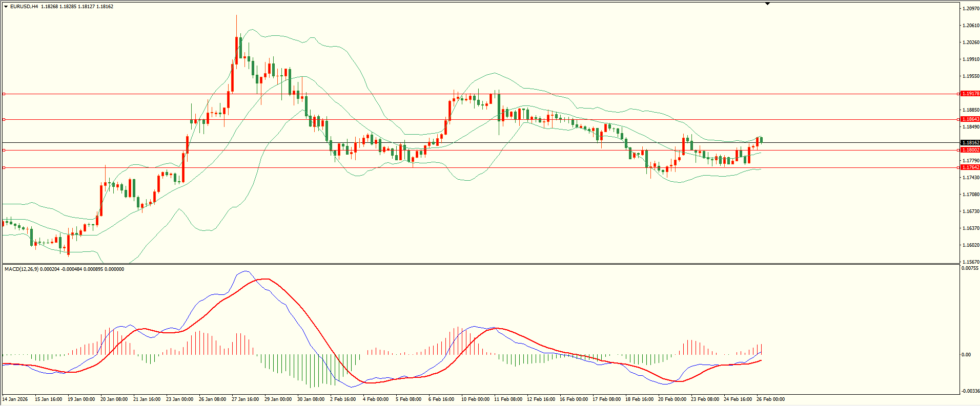Screen dimensions: 980x406
Task: Click the black 1.18162 current price label
Action: 970,143
